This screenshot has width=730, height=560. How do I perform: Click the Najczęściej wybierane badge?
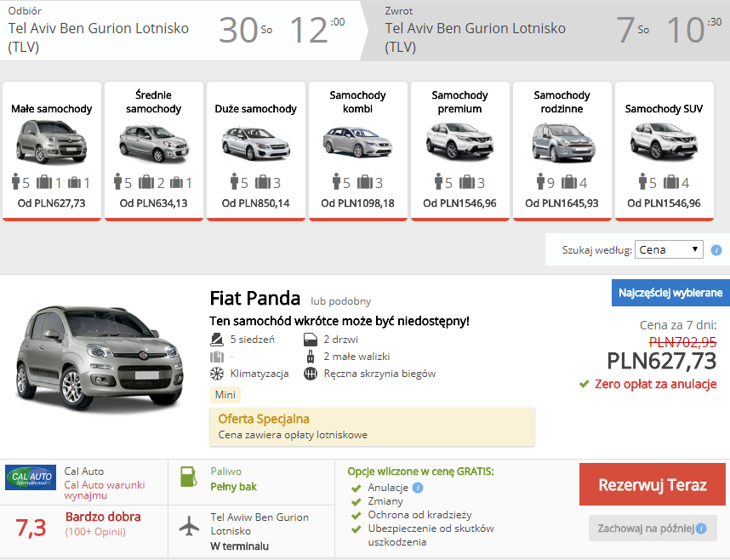click(x=670, y=293)
